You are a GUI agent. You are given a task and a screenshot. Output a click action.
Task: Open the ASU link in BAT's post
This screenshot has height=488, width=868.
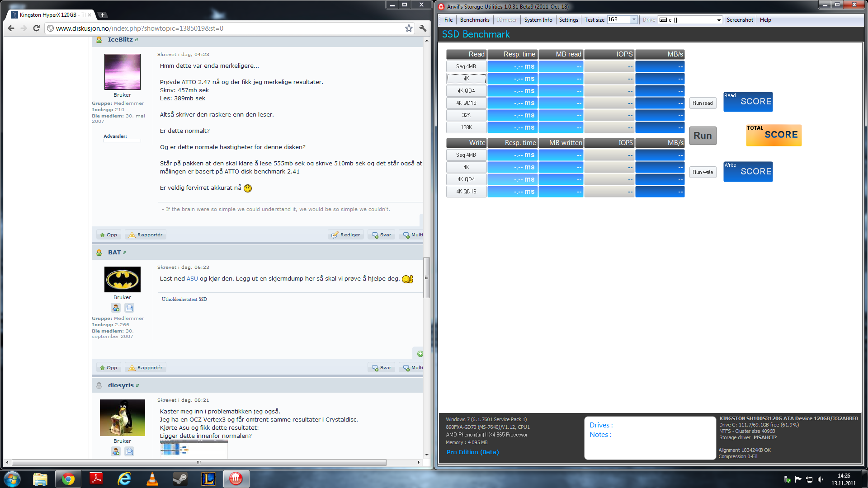[192, 279]
